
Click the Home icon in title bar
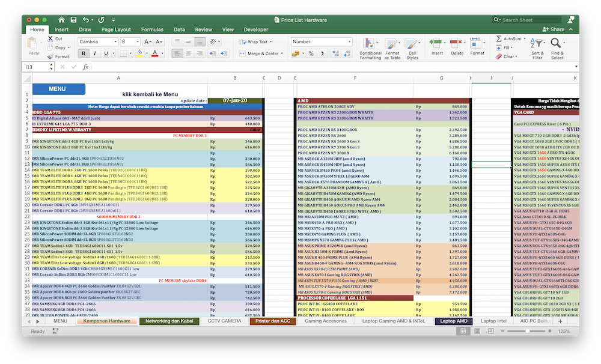tap(61, 20)
